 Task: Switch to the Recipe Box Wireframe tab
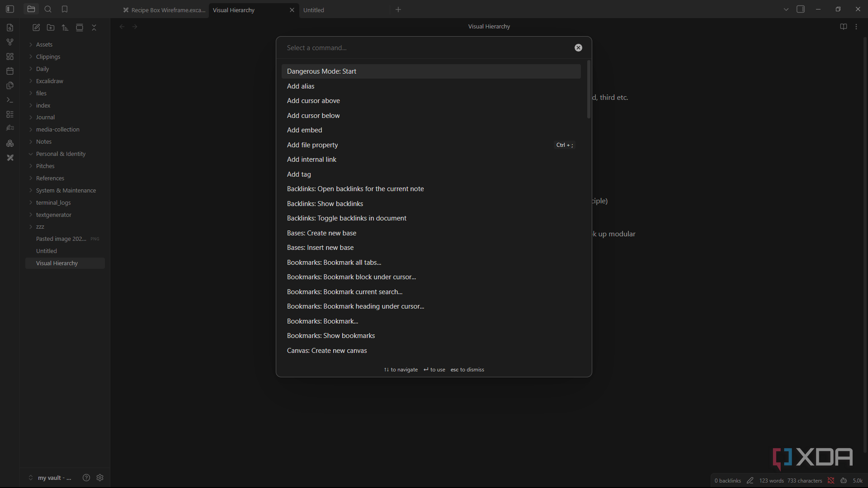(164, 10)
